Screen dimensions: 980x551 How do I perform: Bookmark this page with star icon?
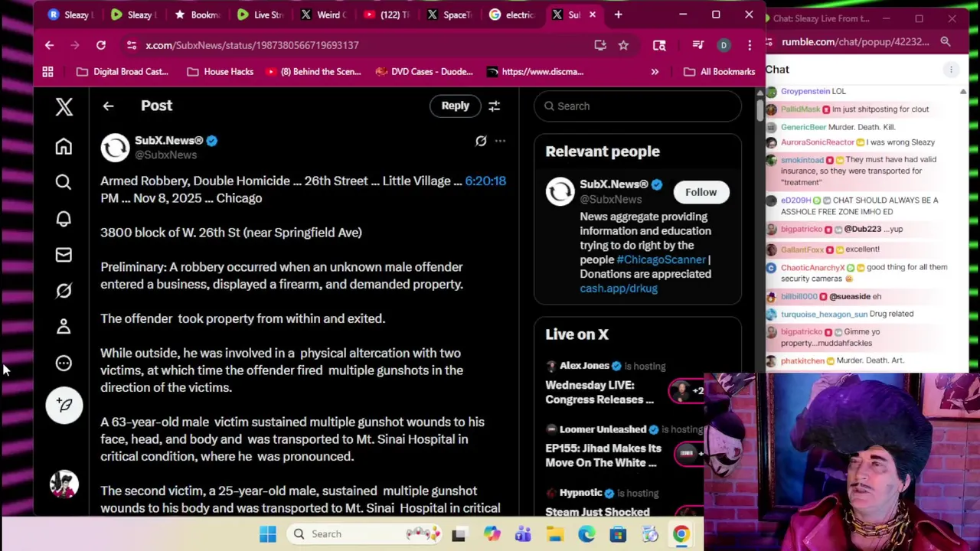pyautogui.click(x=623, y=45)
